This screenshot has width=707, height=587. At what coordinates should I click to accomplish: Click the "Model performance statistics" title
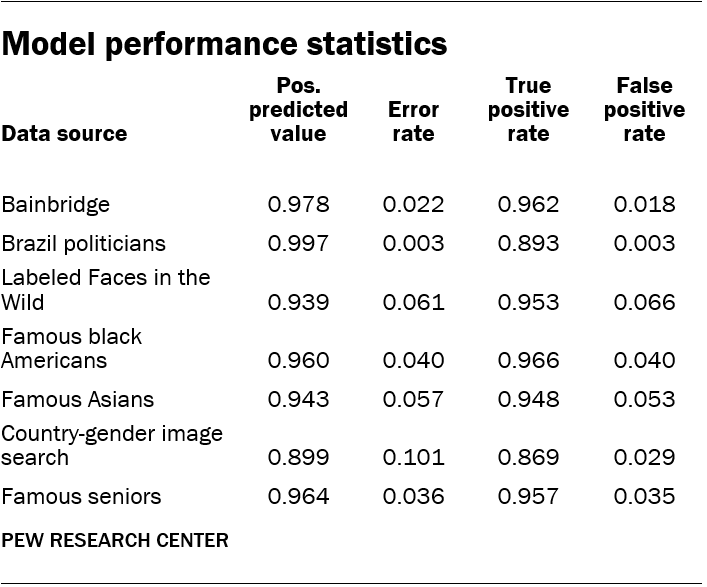pyautogui.click(x=224, y=45)
